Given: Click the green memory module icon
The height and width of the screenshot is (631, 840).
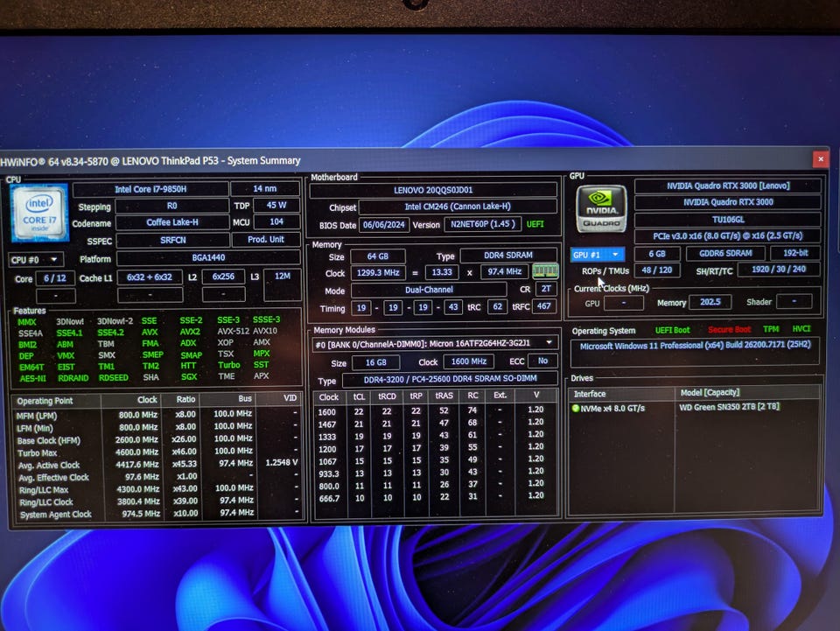Looking at the screenshot, I should coord(545,271).
